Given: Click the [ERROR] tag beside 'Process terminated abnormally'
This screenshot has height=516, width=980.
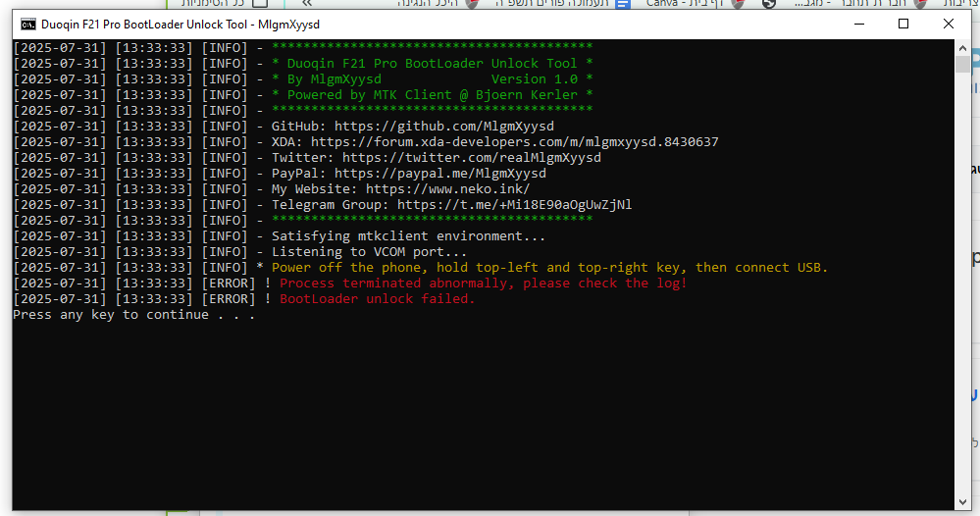Looking at the screenshot, I should click(229, 283).
